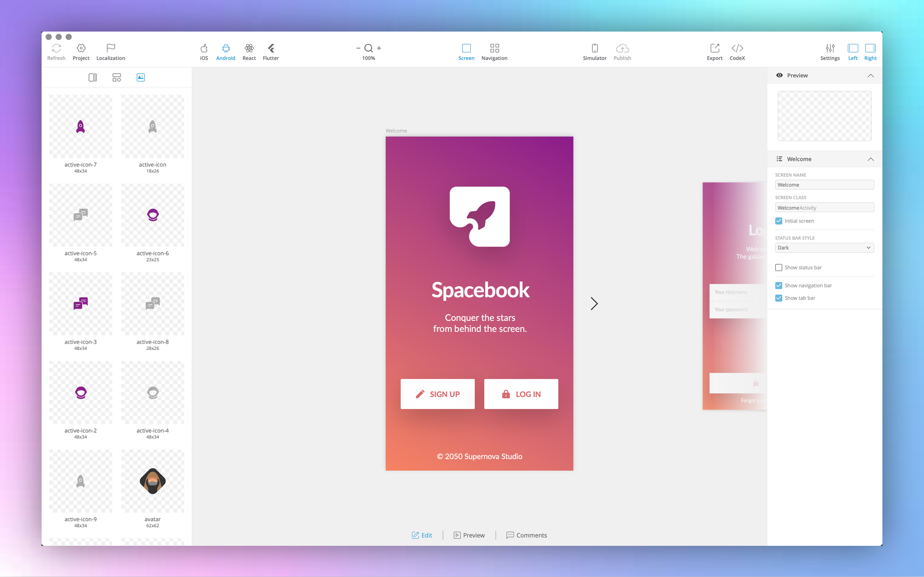Zoom in with the plus icon
Viewport: 924px width, 577px height.
pos(379,48)
